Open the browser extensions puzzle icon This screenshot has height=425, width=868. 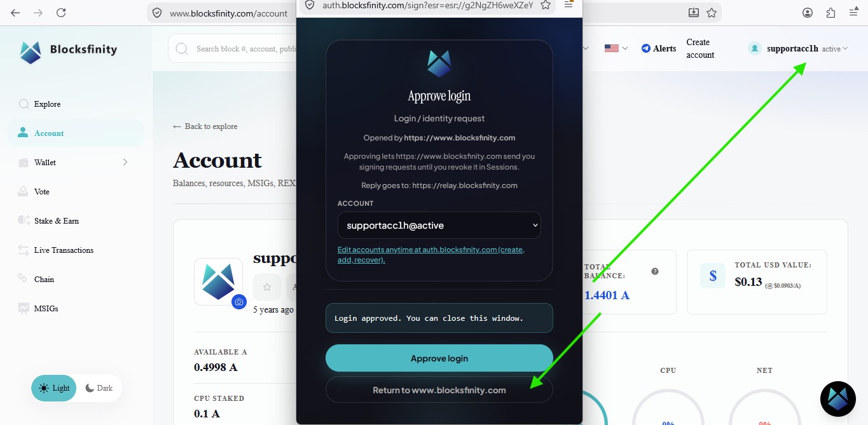coord(830,13)
